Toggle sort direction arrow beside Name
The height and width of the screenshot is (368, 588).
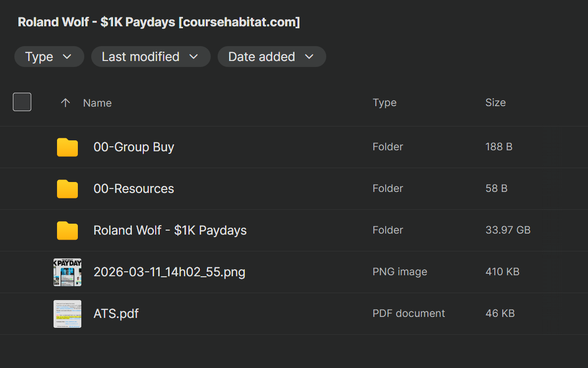tap(65, 103)
